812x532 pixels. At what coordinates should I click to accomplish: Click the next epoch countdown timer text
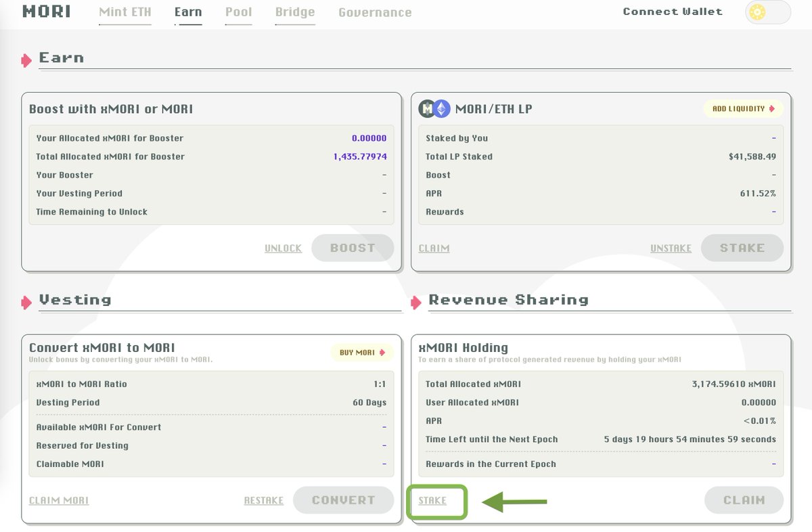click(690, 439)
